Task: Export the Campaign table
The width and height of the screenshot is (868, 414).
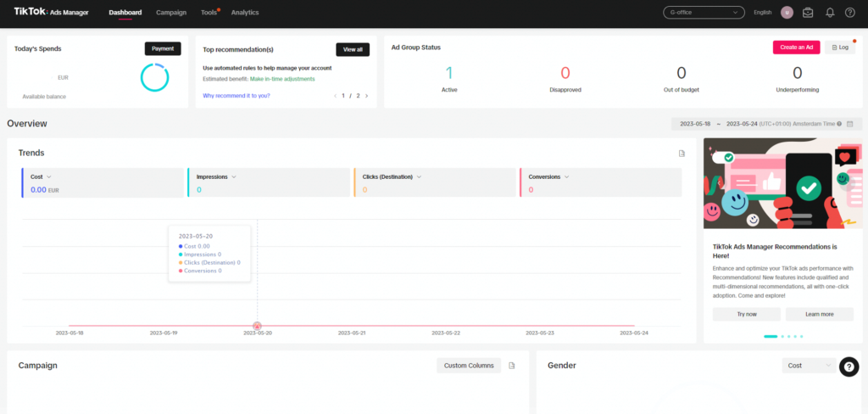Action: pyautogui.click(x=512, y=366)
